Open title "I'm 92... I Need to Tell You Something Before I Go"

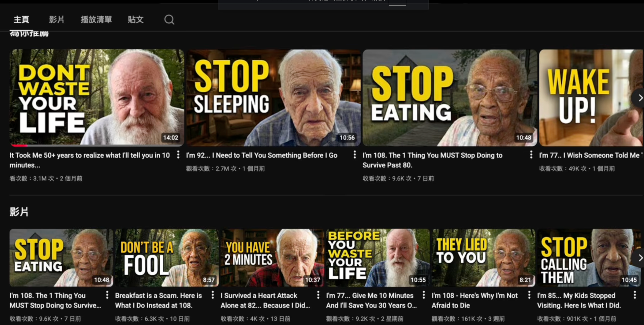point(262,155)
